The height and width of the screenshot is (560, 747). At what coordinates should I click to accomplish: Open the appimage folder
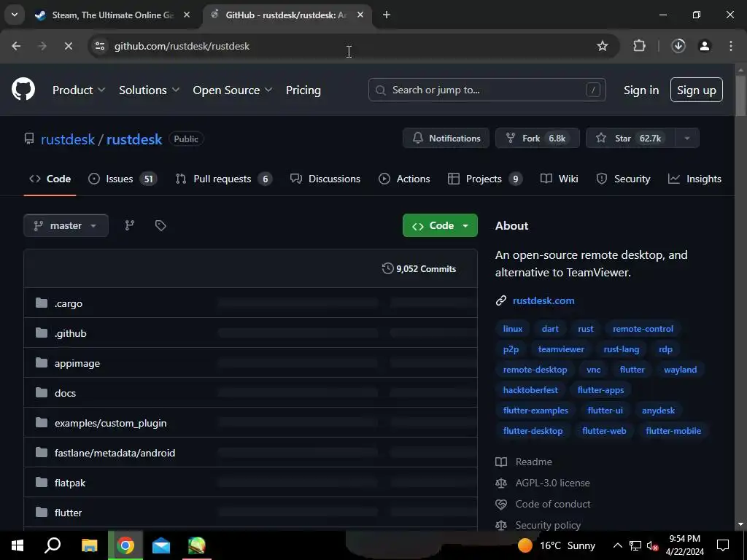click(x=77, y=363)
